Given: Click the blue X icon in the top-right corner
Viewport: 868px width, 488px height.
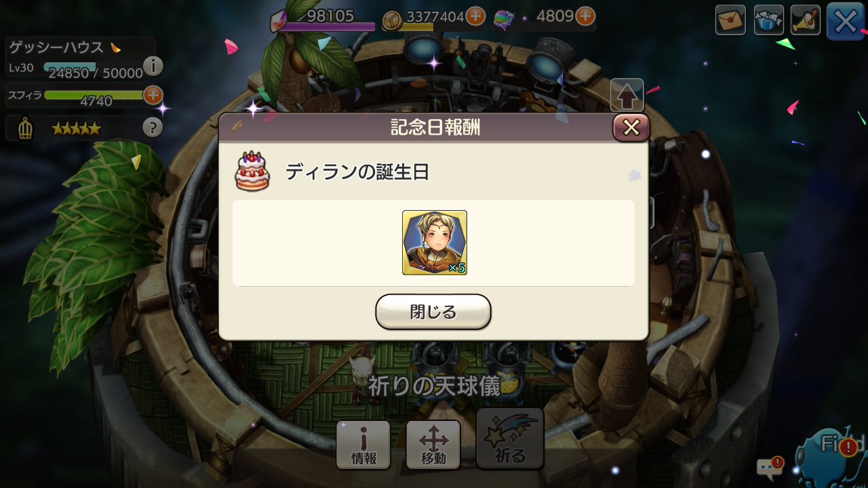Looking at the screenshot, I should point(846,21).
